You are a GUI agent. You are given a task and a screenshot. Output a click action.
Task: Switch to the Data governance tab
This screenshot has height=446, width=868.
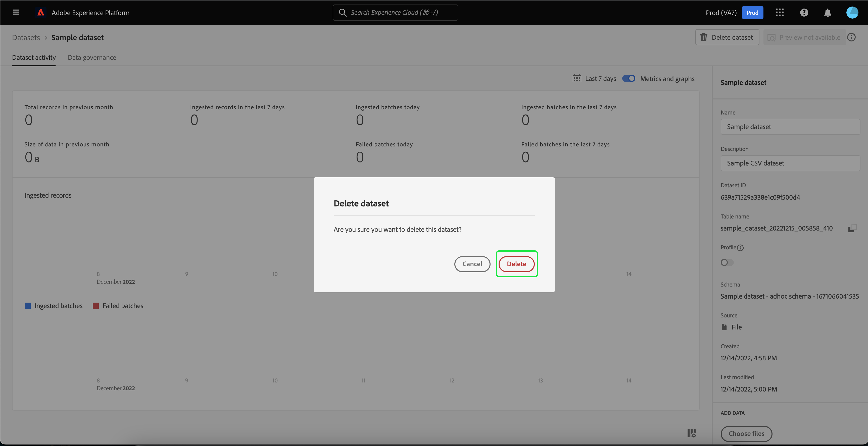tap(92, 58)
